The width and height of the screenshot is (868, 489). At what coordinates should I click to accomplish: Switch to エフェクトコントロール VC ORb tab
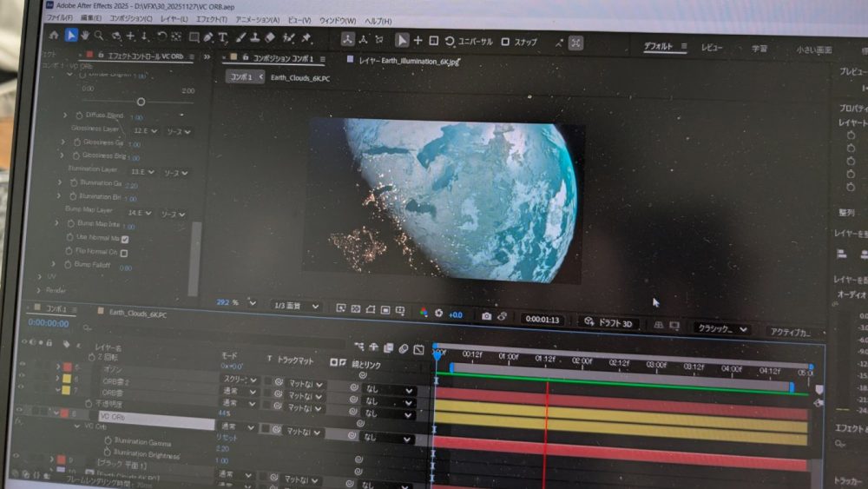pyautogui.click(x=145, y=56)
